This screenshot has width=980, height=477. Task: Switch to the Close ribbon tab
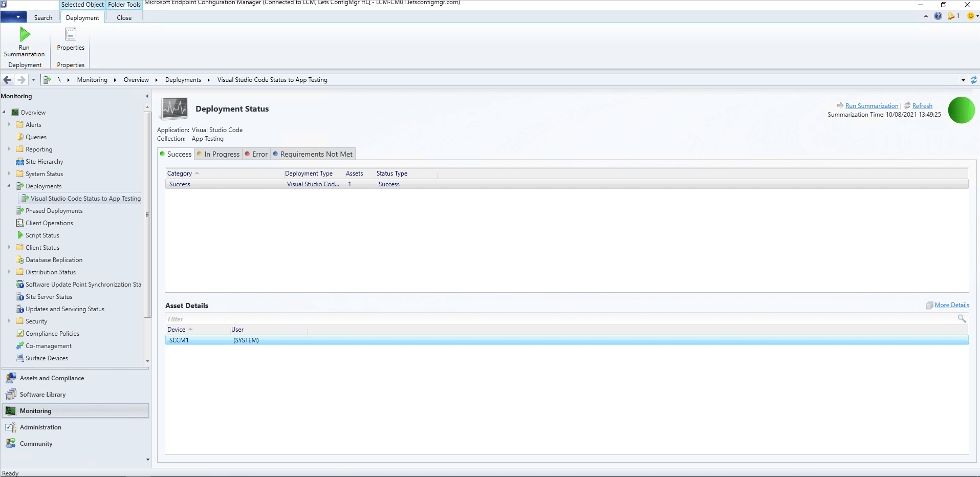pyautogui.click(x=124, y=17)
